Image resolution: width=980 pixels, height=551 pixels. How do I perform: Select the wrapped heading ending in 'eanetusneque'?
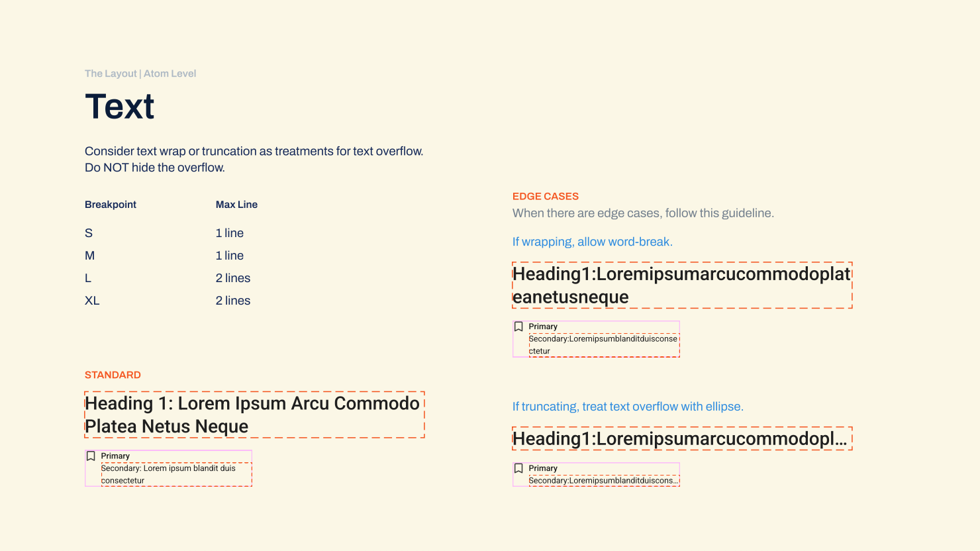pyautogui.click(x=681, y=285)
